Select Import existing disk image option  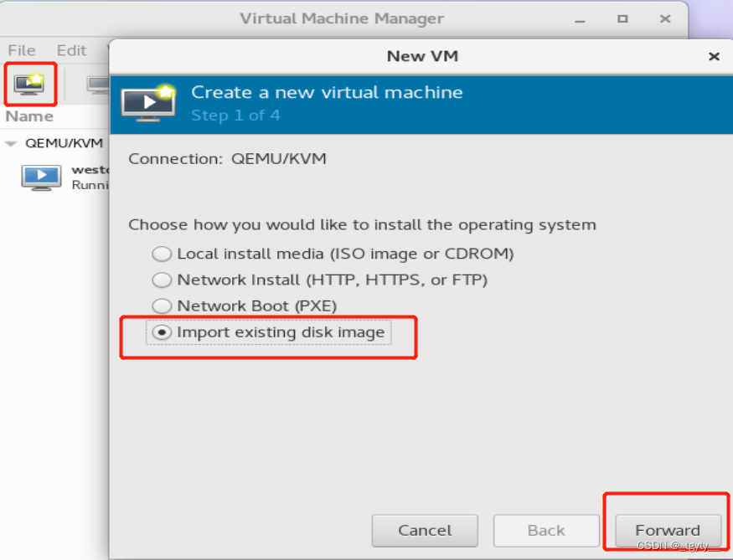pyautogui.click(x=161, y=333)
